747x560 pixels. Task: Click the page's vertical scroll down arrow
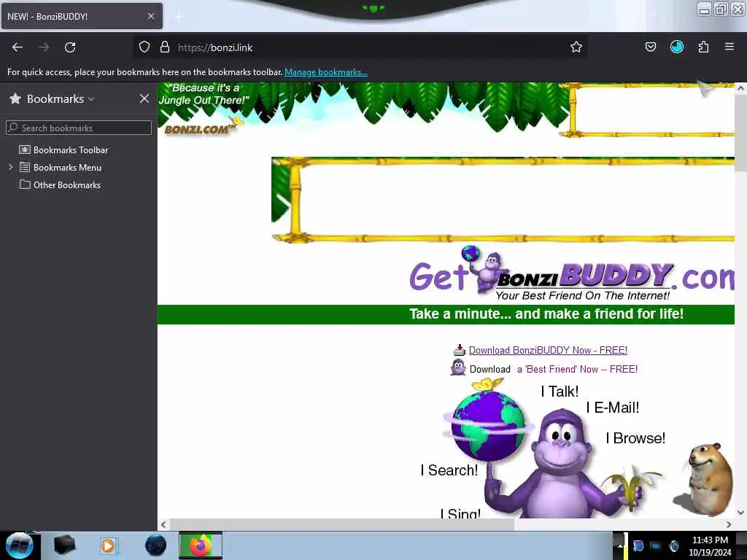pos(740,513)
